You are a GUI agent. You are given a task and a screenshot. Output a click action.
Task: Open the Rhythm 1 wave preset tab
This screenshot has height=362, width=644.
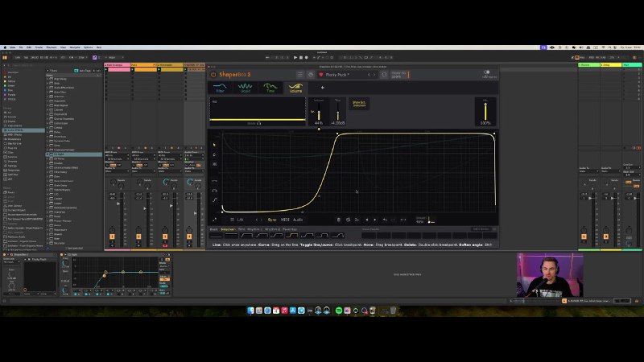click(x=254, y=229)
